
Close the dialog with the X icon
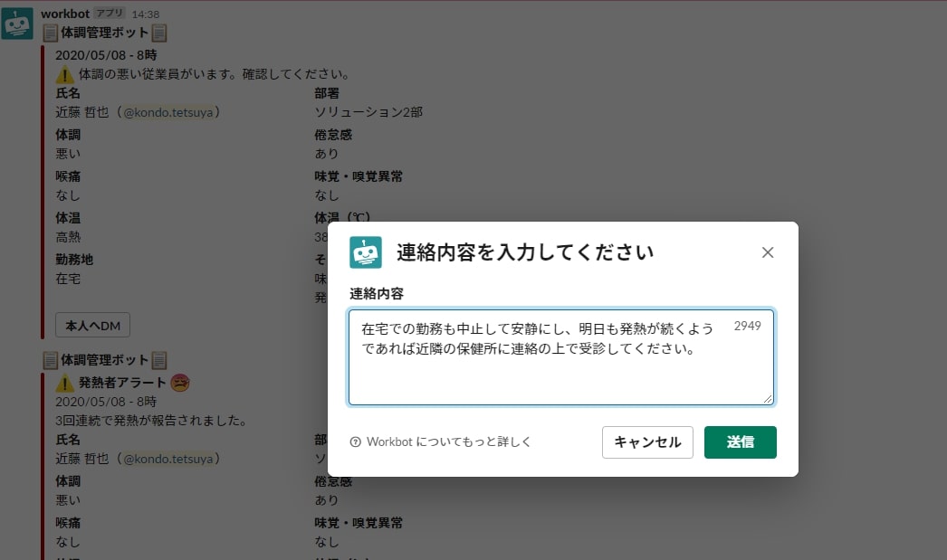(768, 252)
